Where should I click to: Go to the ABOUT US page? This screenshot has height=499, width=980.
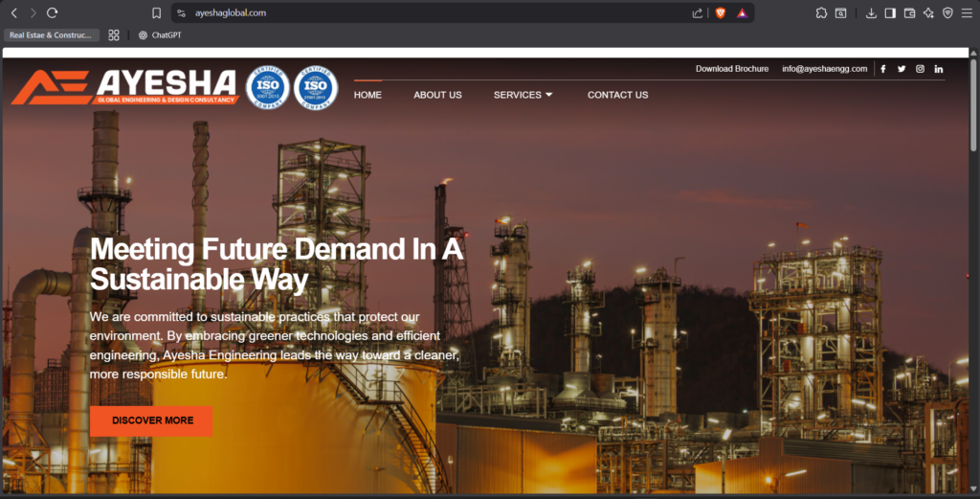pyautogui.click(x=437, y=95)
